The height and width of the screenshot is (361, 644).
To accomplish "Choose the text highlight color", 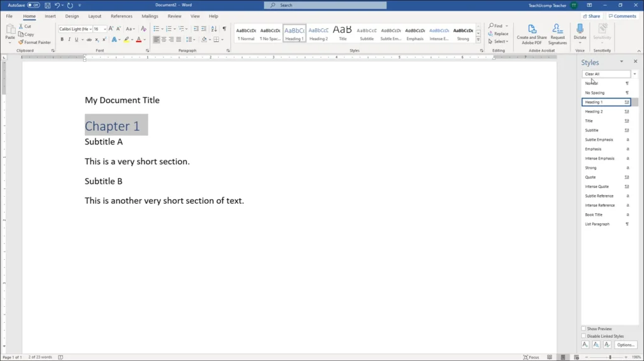I will click(x=126, y=40).
